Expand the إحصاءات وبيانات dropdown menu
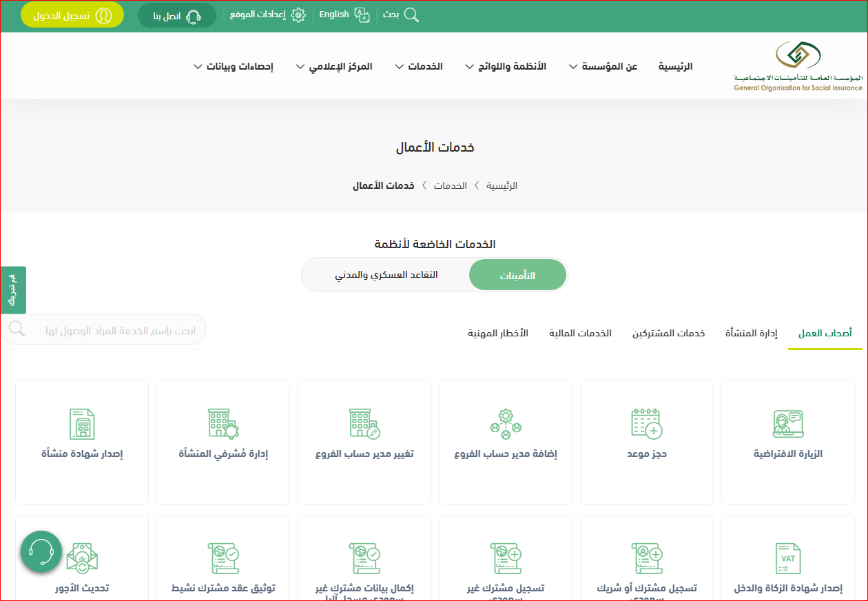 233,67
